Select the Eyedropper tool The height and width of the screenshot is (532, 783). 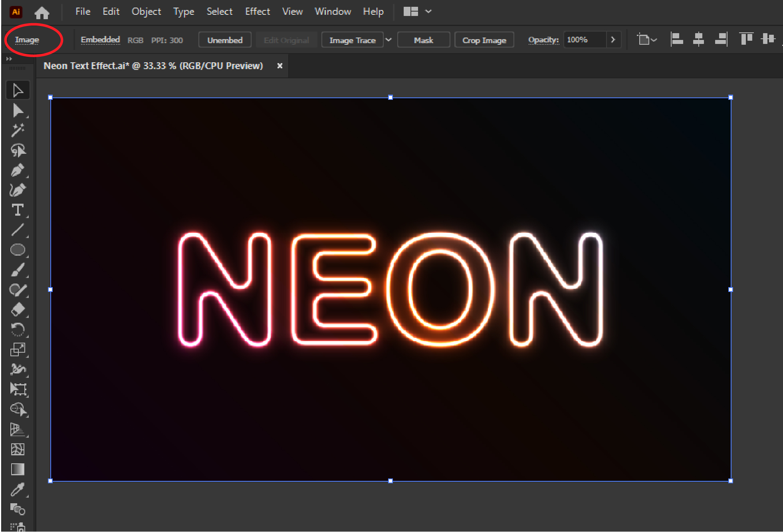point(18,489)
